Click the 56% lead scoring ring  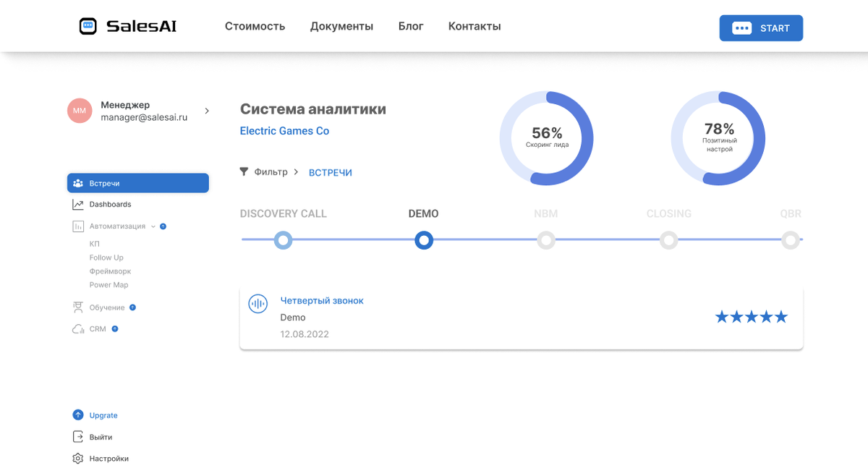[547, 138]
